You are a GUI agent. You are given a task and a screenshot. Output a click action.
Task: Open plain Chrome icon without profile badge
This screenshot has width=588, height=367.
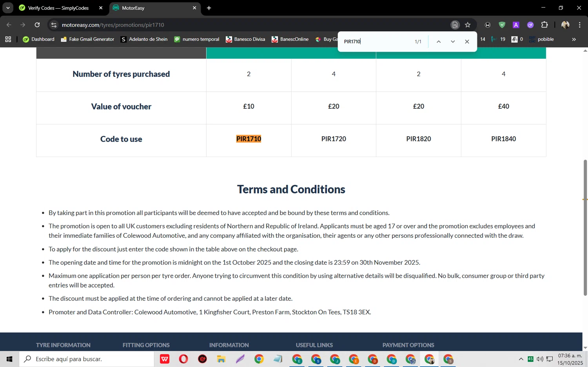259,359
